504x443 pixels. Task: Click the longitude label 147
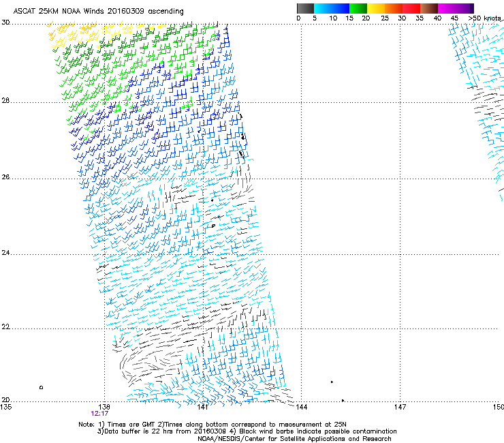[x=400, y=407]
